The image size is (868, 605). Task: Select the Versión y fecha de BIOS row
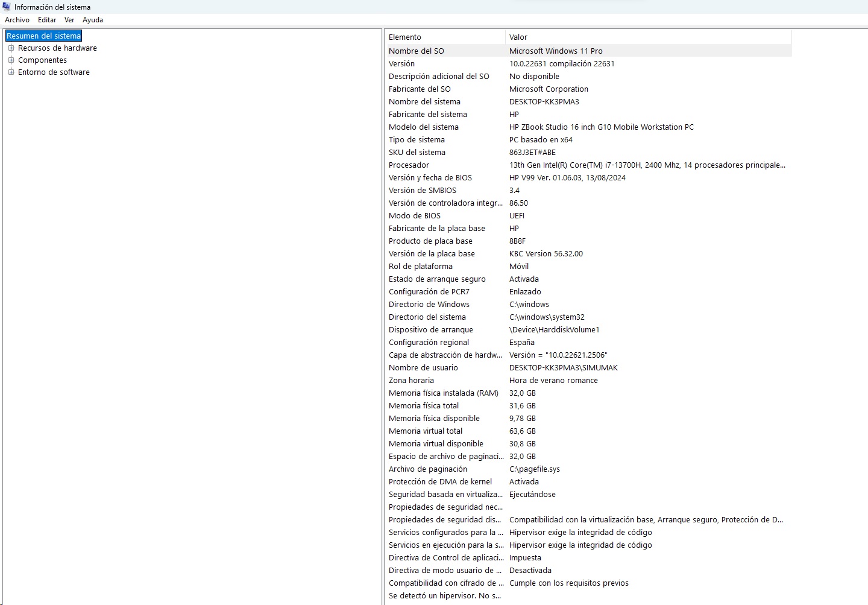(x=430, y=178)
